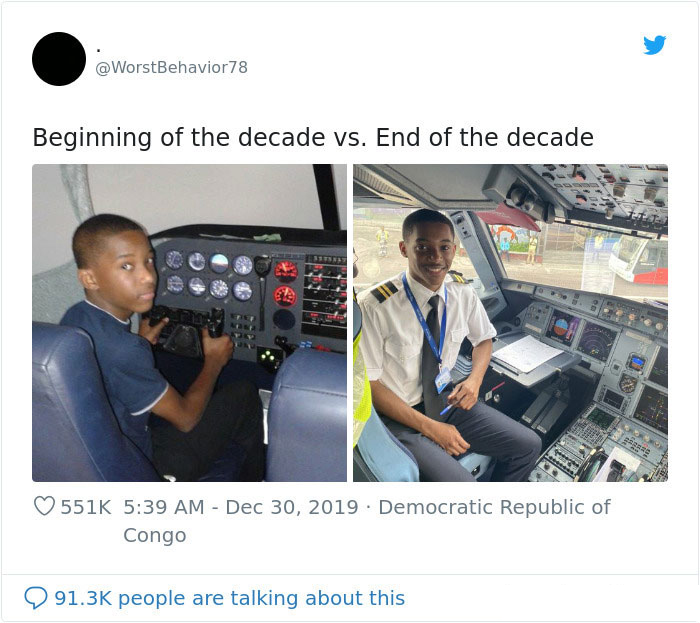Open the right photo of uniformed pilot
Image resolution: width=700 pixels, height=623 pixels.
coord(510,323)
